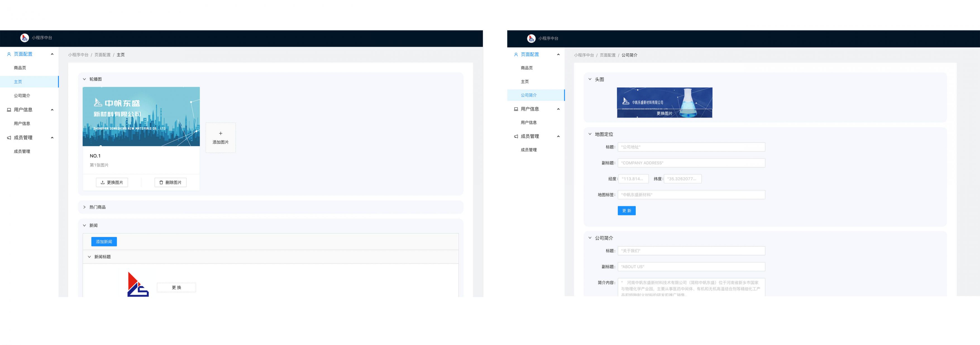Collapse the 轮播图 section
This screenshot has height=345, width=980.
(84, 79)
